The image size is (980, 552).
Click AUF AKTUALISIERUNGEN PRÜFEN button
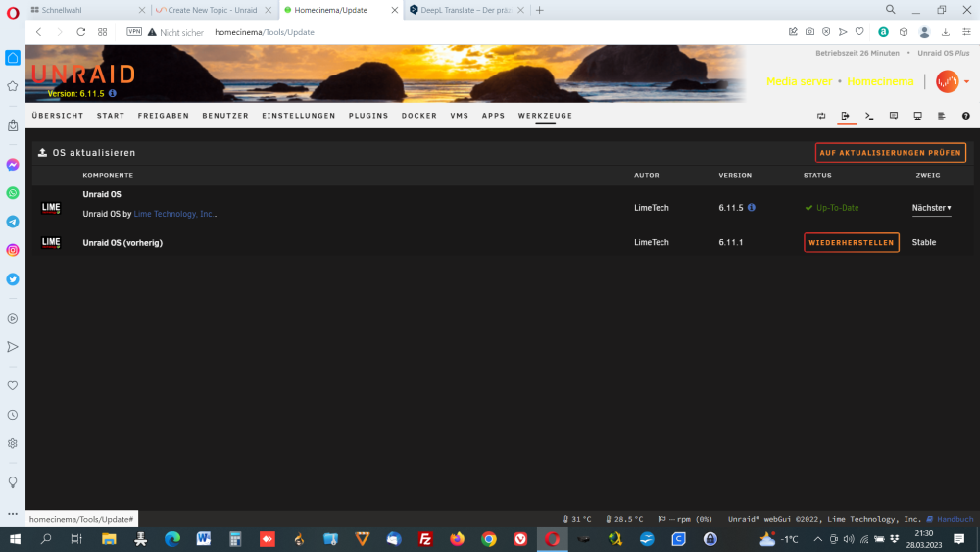coord(890,153)
